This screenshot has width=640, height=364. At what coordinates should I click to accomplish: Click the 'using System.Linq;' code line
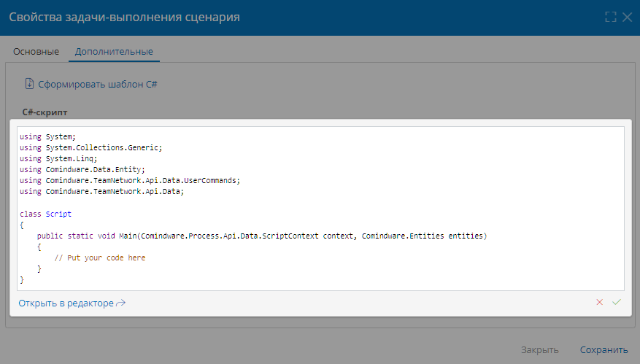58,159
